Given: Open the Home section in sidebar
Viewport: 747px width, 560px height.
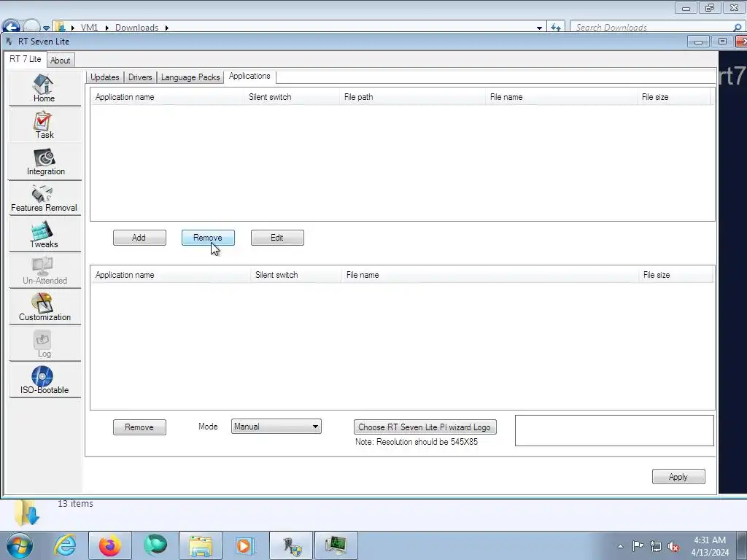Looking at the screenshot, I should pyautogui.click(x=44, y=88).
